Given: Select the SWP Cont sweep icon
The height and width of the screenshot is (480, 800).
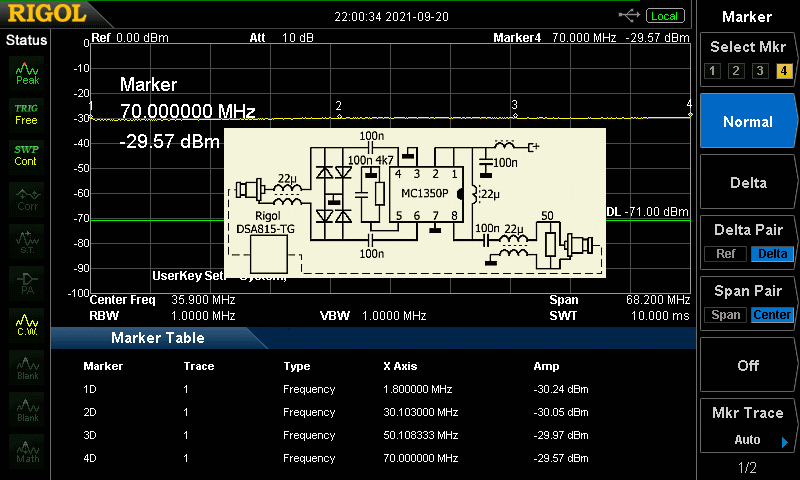Looking at the screenshot, I should (27, 155).
